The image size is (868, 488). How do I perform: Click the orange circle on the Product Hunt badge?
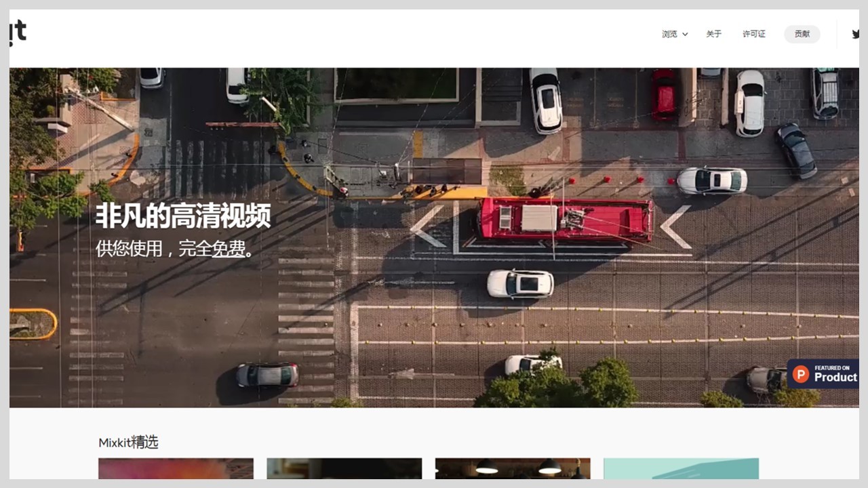tap(801, 373)
